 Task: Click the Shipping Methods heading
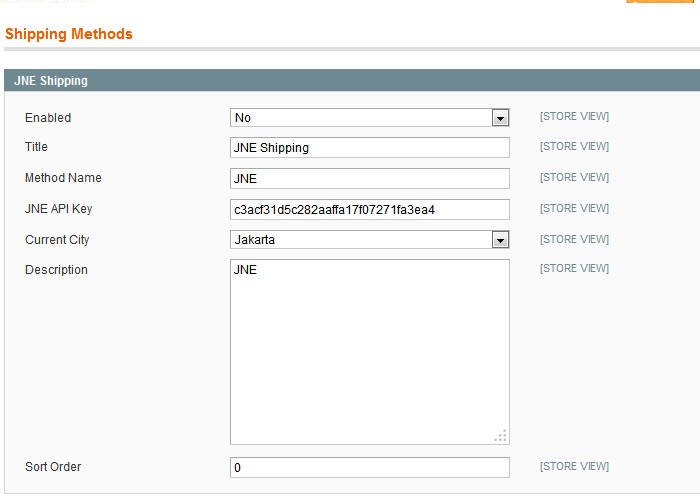69,34
